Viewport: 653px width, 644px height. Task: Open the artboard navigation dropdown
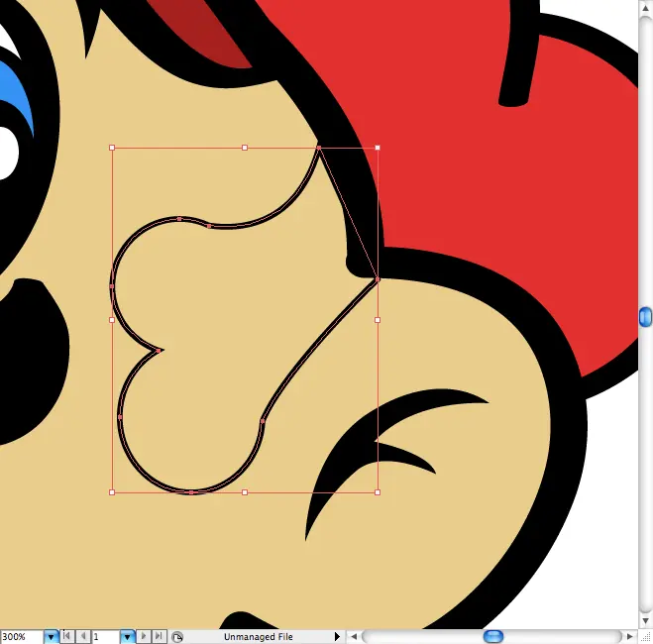click(128, 637)
